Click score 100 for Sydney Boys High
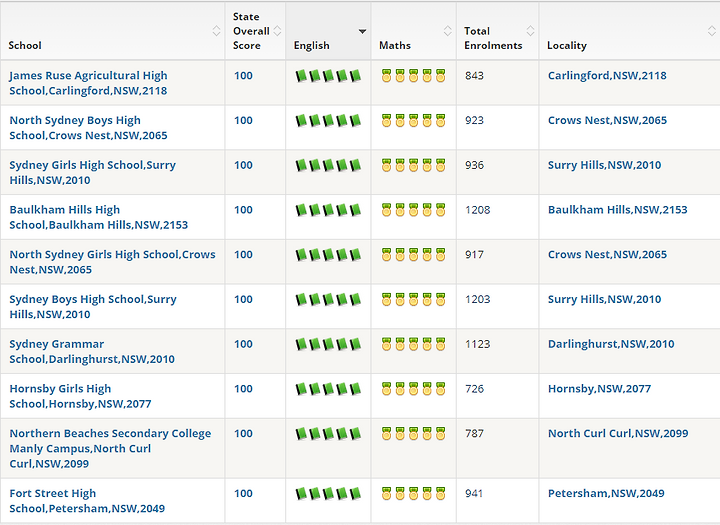This screenshot has height=525, width=720. (x=243, y=299)
